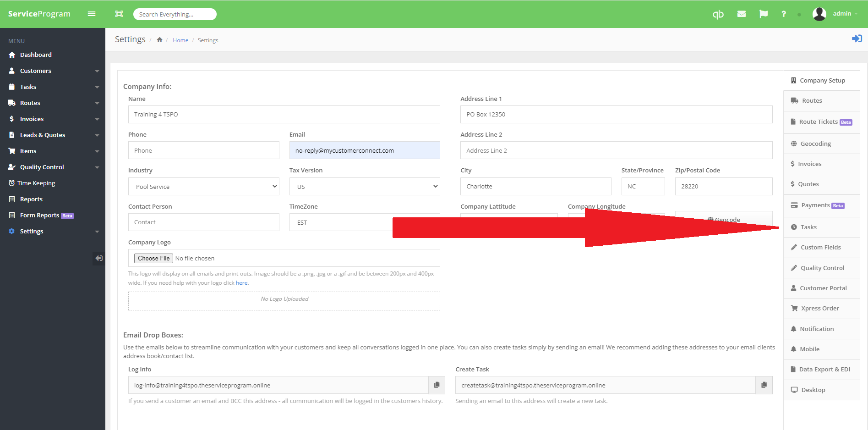Copy the Create Task email address
The width and height of the screenshot is (868, 431).
coord(764,385)
